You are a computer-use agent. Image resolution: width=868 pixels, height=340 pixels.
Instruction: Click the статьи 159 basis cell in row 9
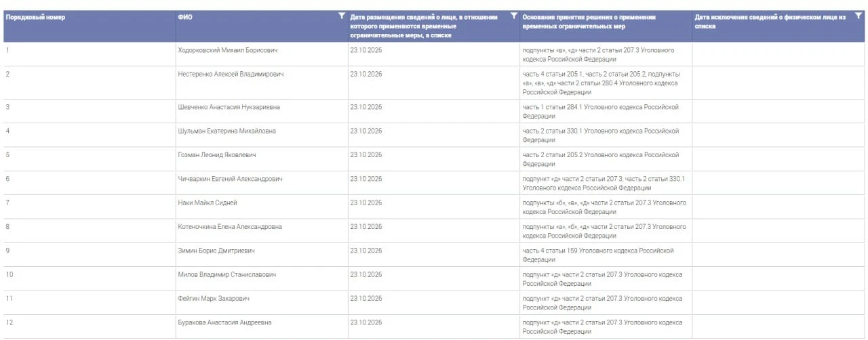click(606, 255)
